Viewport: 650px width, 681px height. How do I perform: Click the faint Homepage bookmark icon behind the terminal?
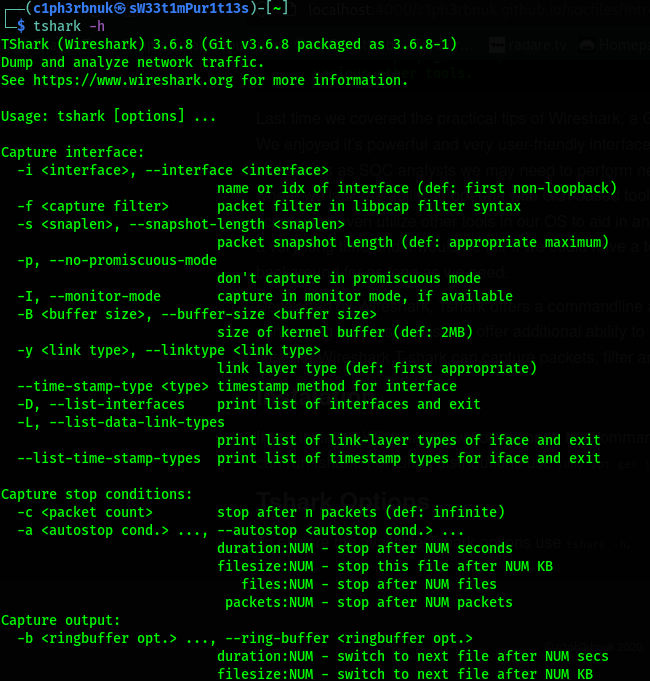click(588, 46)
